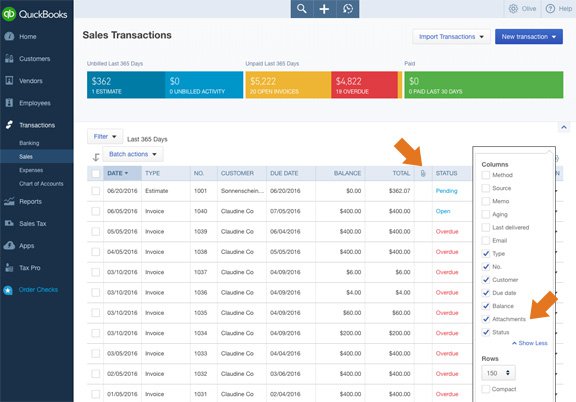
Task: Open the Batch actions dropdown
Action: click(x=133, y=154)
